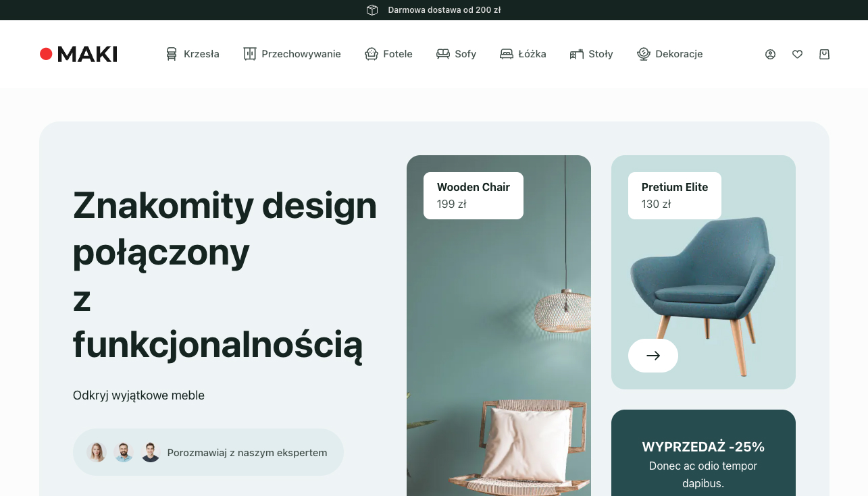Click the sofa icon beside Sofy

click(x=443, y=54)
